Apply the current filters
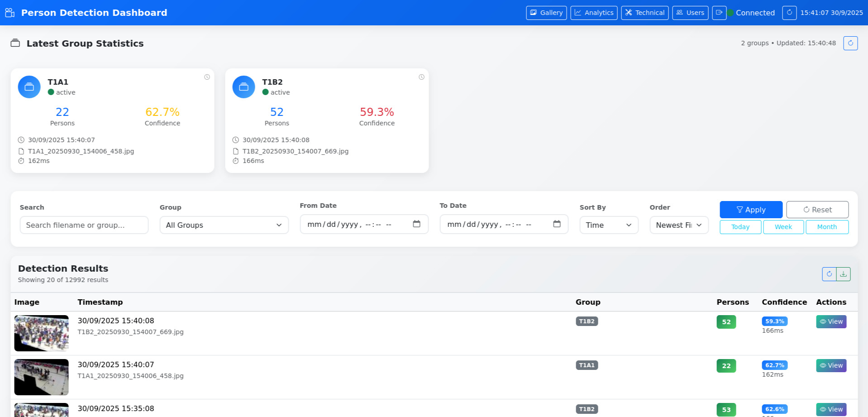868x417 pixels. point(751,210)
